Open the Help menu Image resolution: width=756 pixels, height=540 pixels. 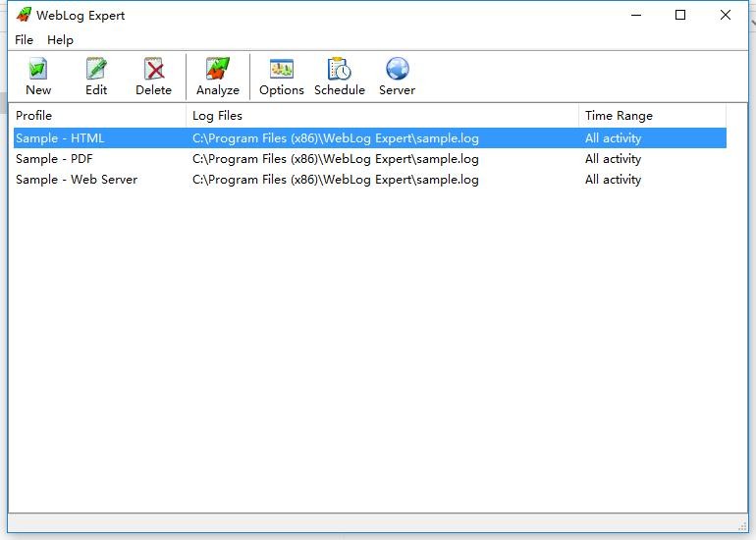[60, 40]
